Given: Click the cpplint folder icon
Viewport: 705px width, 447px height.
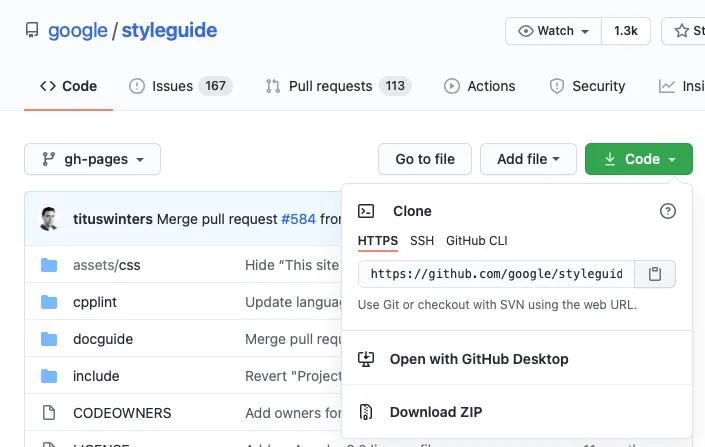Looking at the screenshot, I should (x=49, y=302).
